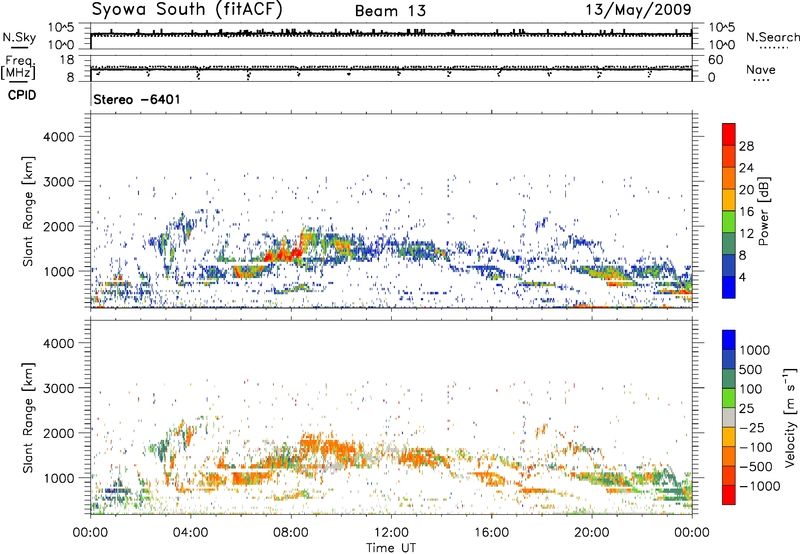This screenshot has width=800, height=554.
Task: Click the 4000 km tick on velocity panel
Action: [59, 343]
